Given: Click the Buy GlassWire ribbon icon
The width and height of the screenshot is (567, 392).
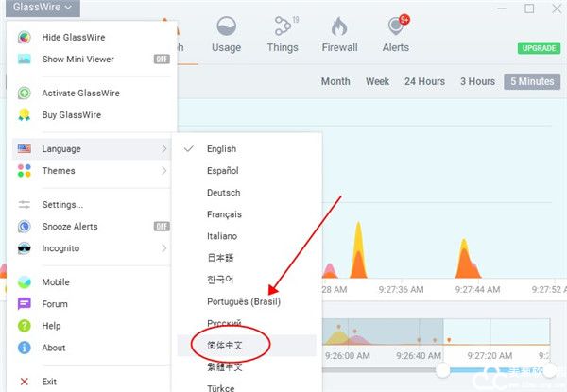Looking at the screenshot, I should pyautogui.click(x=25, y=114).
